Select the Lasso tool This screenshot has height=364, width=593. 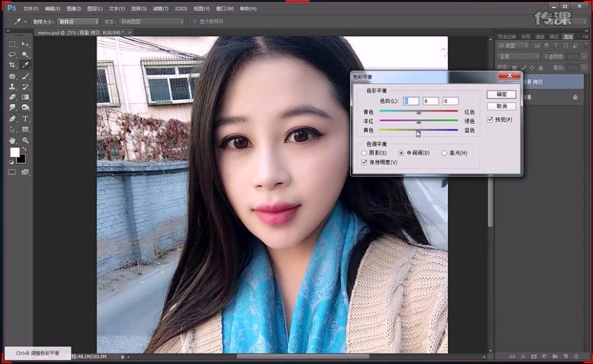tap(13, 54)
